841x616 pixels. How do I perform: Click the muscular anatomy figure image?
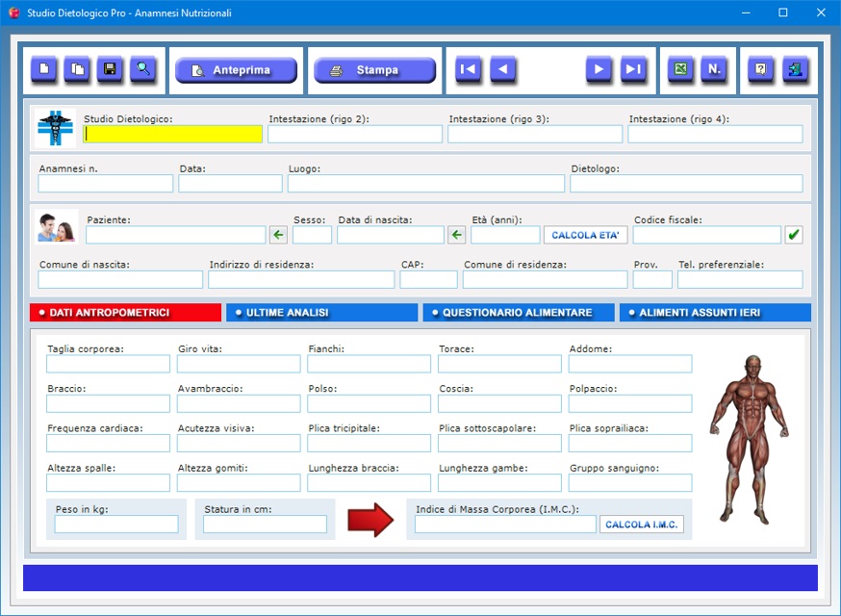[750, 439]
